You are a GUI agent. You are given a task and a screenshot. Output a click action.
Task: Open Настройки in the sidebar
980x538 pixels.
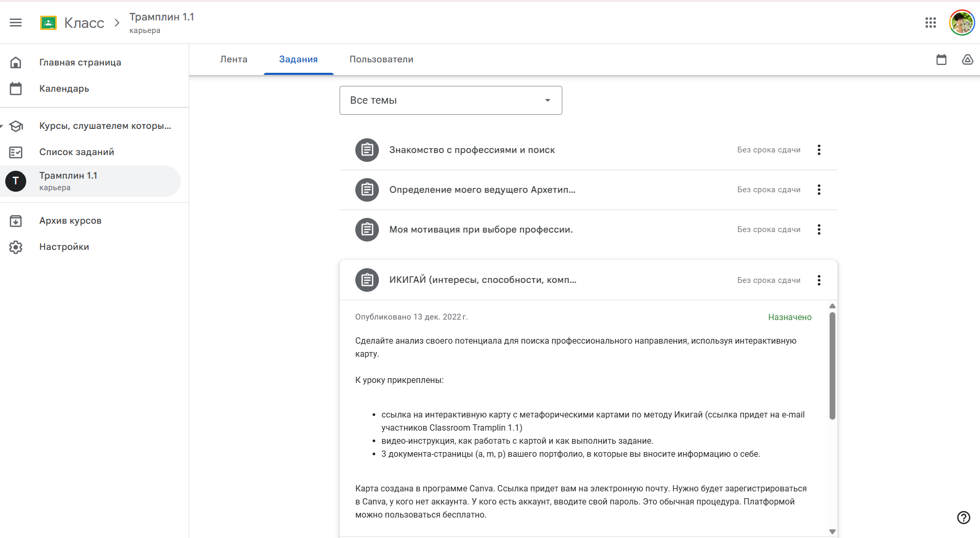click(64, 247)
